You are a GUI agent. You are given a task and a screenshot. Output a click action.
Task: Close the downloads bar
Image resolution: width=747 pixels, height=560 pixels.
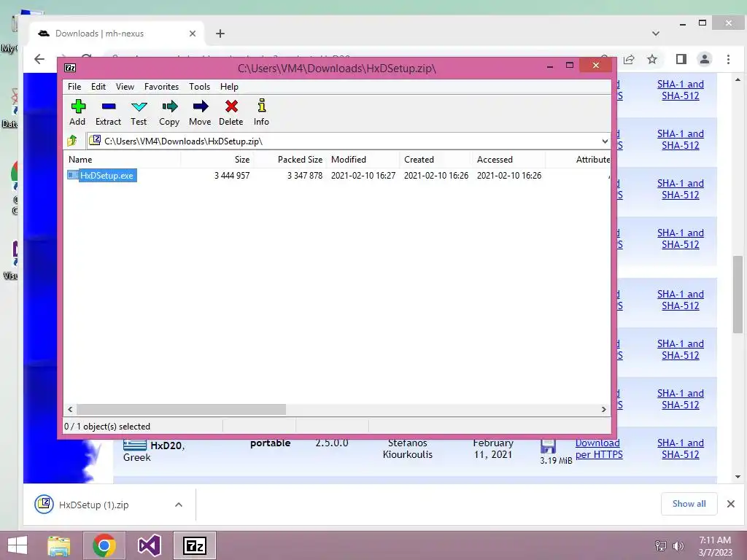[730, 504]
